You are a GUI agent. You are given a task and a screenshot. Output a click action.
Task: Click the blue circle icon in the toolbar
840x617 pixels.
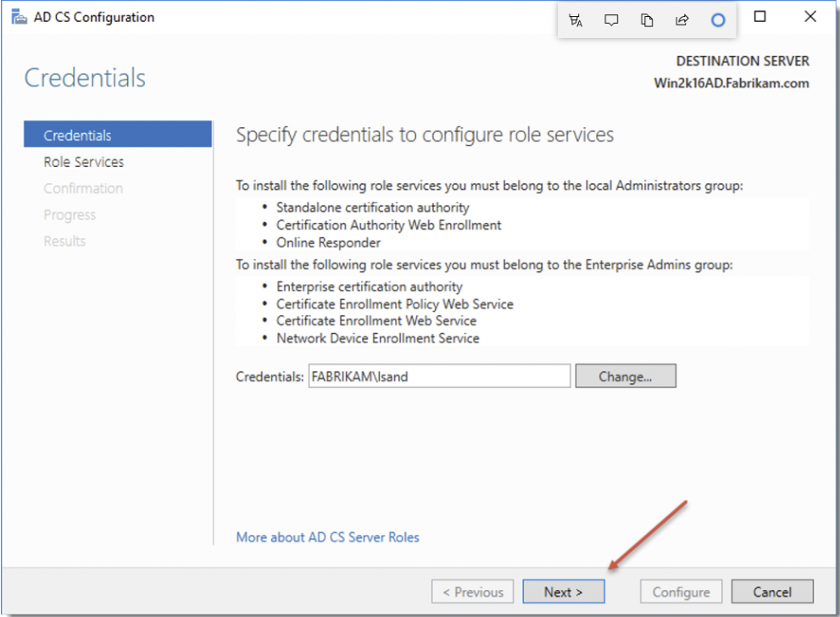tap(718, 20)
